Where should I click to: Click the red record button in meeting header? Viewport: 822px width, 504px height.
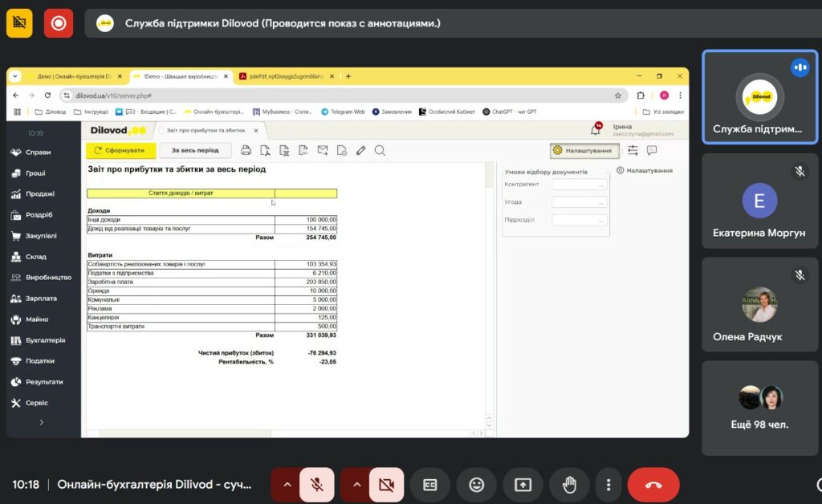pos(58,23)
